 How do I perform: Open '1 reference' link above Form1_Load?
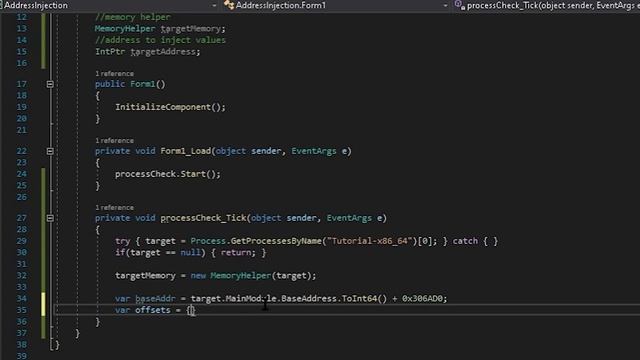pos(114,140)
